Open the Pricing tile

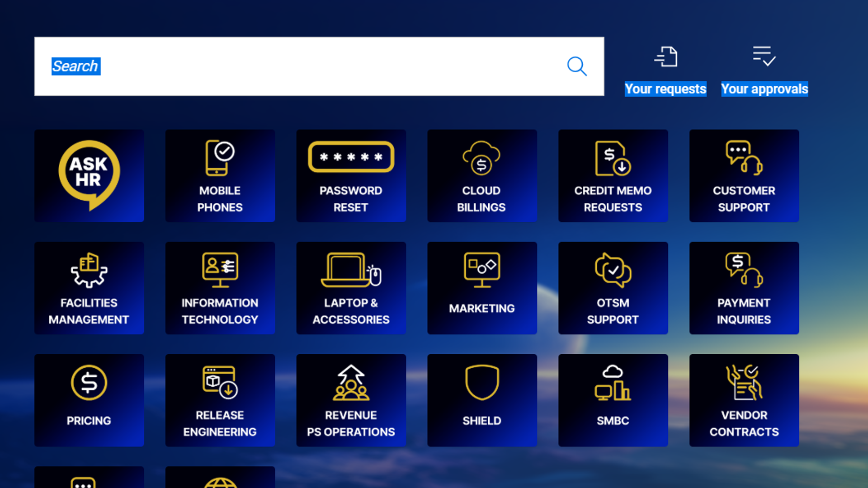[x=89, y=400]
